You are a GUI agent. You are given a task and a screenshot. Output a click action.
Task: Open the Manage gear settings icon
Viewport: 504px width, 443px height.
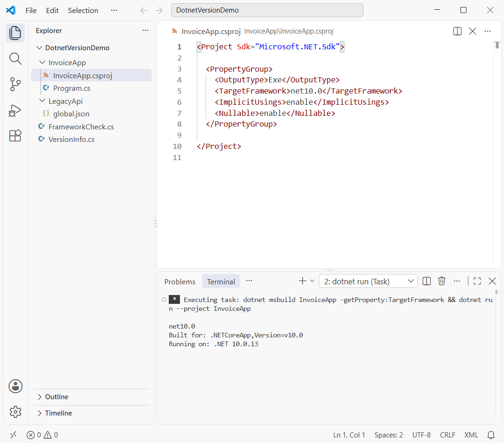tap(15, 411)
